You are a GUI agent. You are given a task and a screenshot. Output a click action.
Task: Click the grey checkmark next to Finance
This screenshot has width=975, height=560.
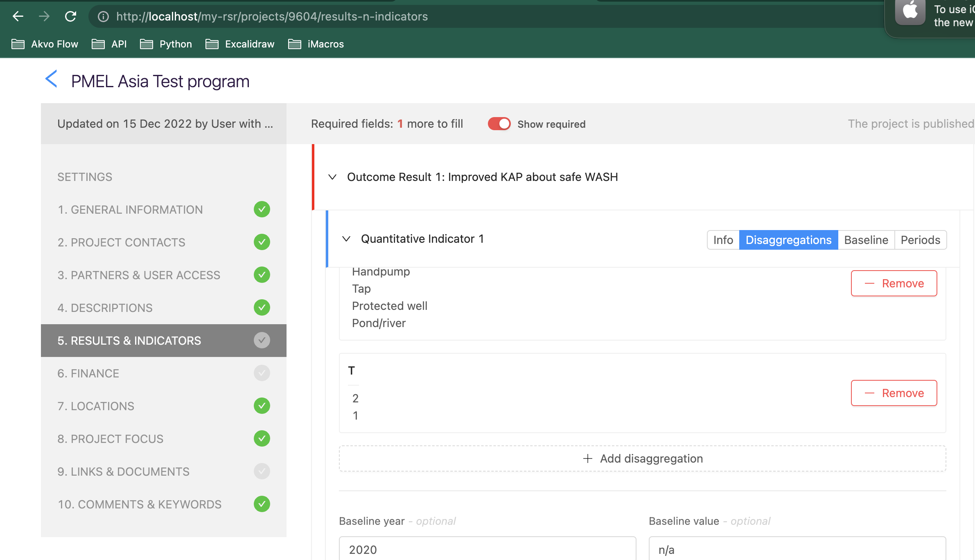(262, 373)
